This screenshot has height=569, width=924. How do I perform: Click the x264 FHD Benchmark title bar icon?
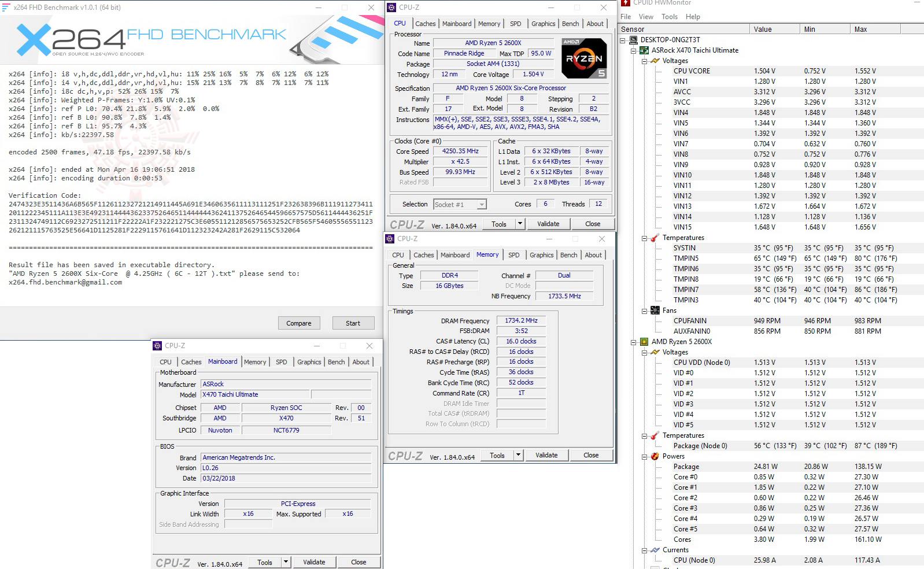point(6,8)
